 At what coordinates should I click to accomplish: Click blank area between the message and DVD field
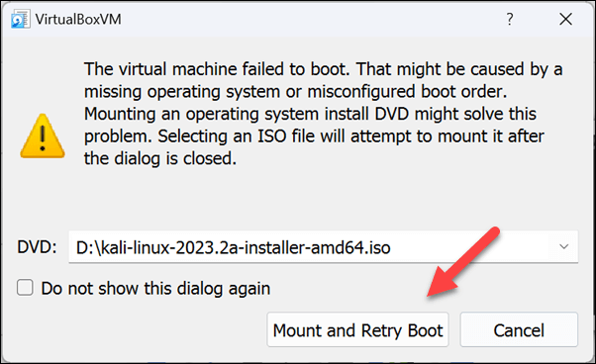[298, 199]
